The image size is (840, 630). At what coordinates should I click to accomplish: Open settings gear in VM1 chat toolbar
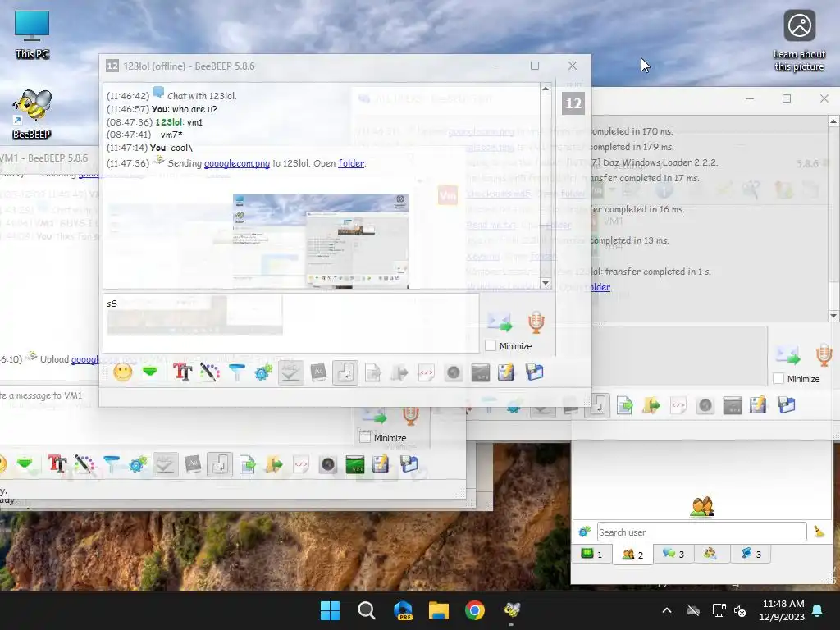pyautogui.click(x=138, y=464)
